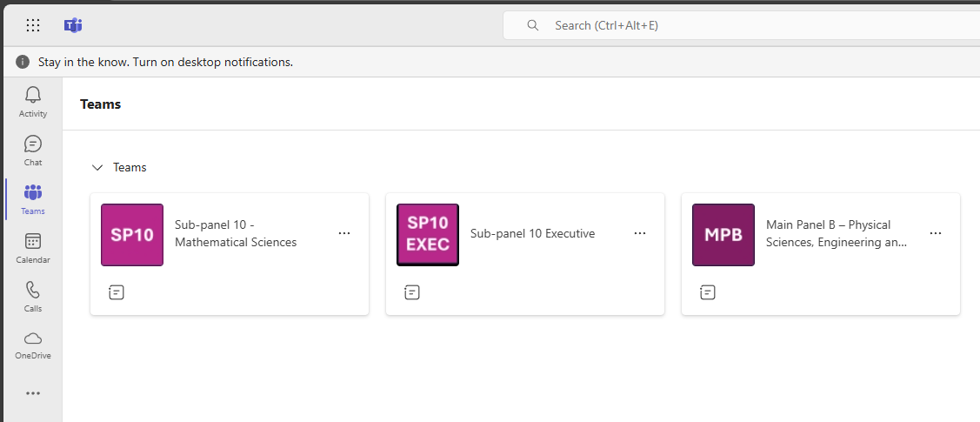Image resolution: width=980 pixels, height=422 pixels.
Task: Open Calendar from the sidebar
Action: [33, 248]
